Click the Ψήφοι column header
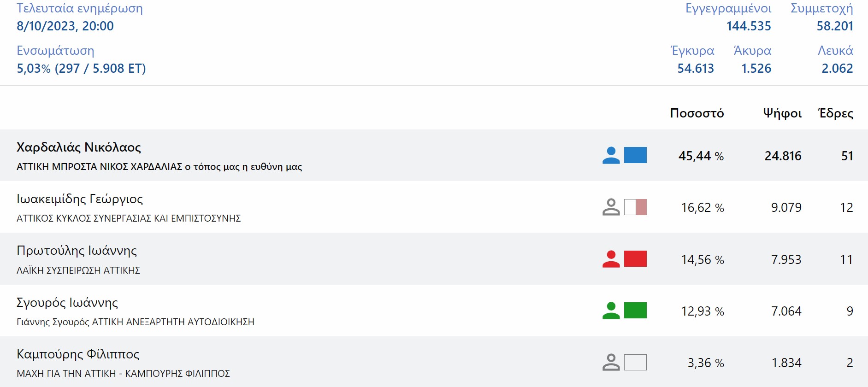Viewport: 868px width, 387px height. pyautogui.click(x=782, y=113)
